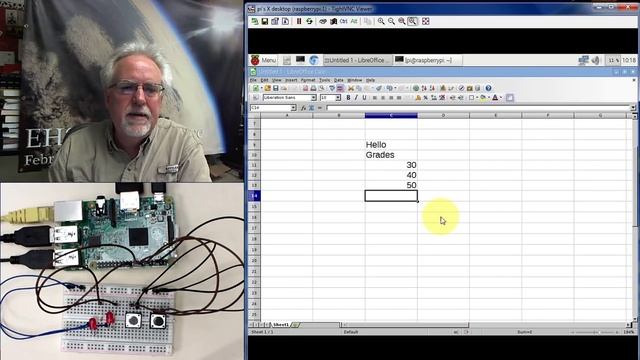Switch to pi@raspberrypi terminal task
This screenshot has height=360, width=640.
(x=427, y=60)
